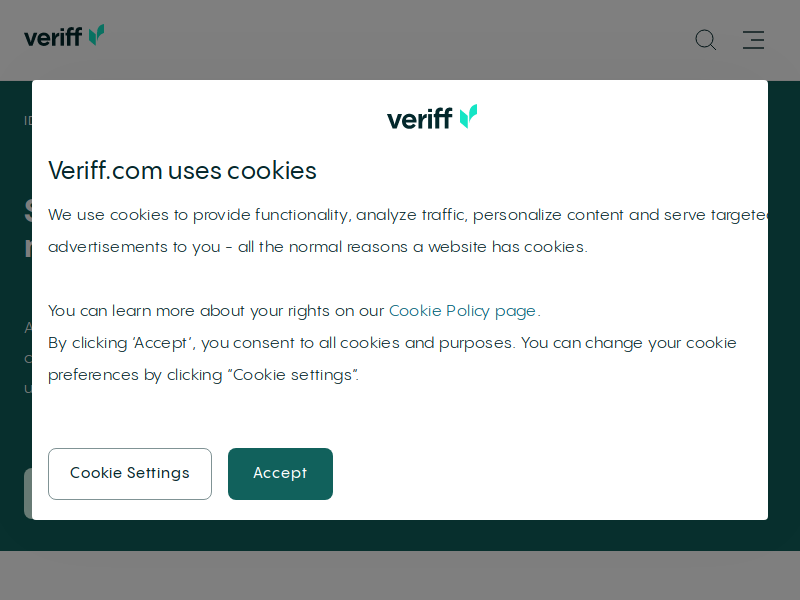Click the Veriff logo in the page header
Viewport: 800px width, 600px height.
click(64, 36)
